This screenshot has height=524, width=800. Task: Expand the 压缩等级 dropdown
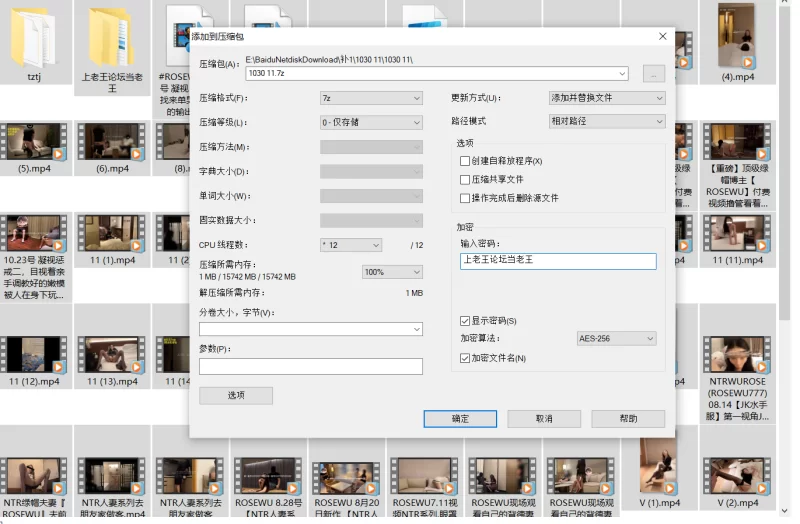371,122
